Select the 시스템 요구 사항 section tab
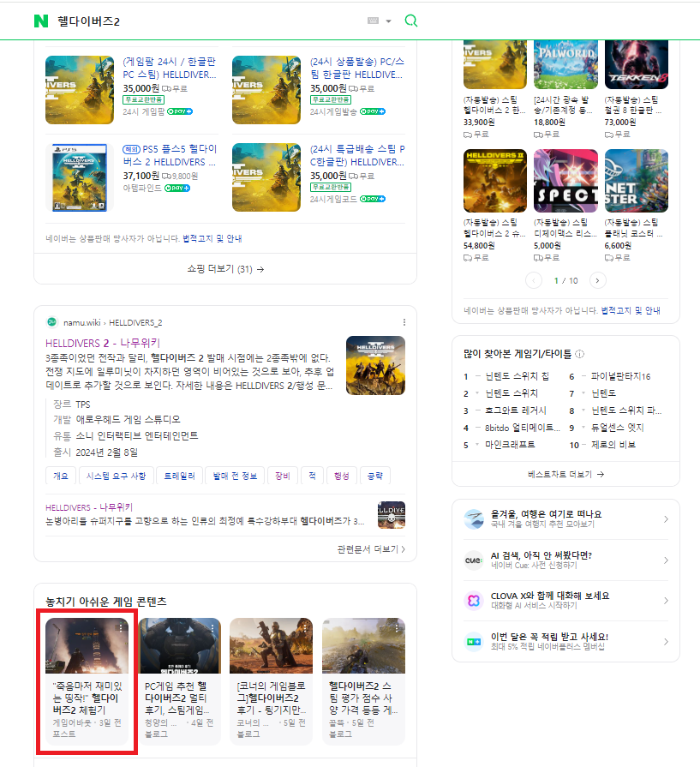 [x=116, y=476]
